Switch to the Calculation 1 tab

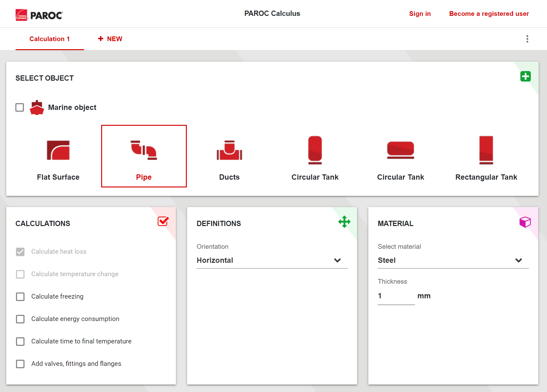click(x=50, y=39)
